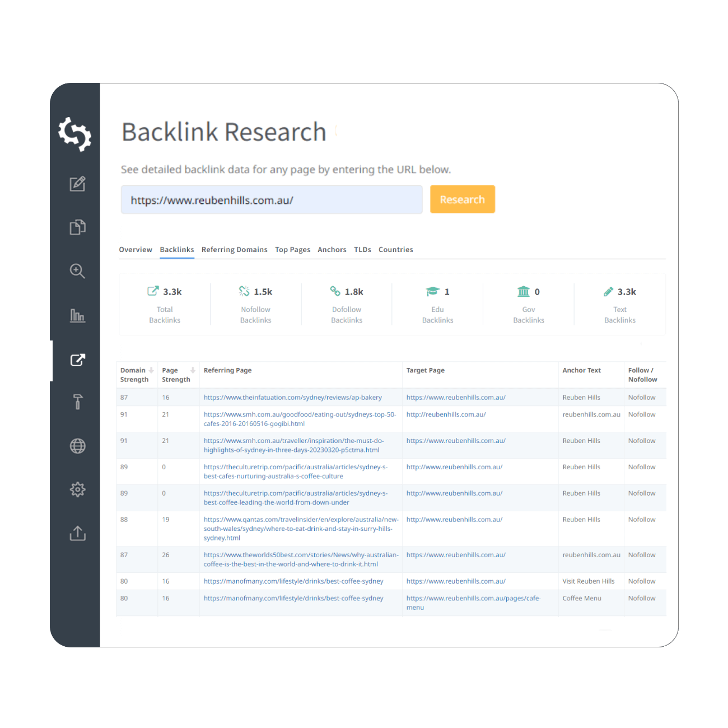Click the Referring Page column header

227,370
